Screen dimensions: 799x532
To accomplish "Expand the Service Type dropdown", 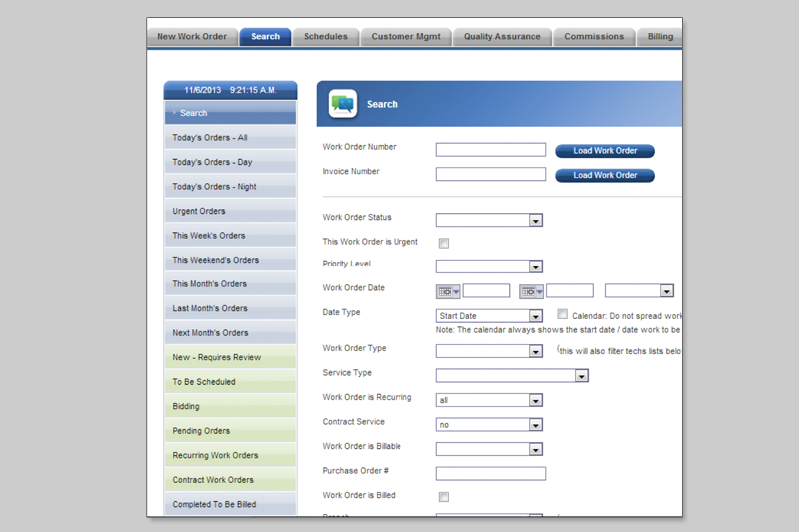I will (581, 376).
